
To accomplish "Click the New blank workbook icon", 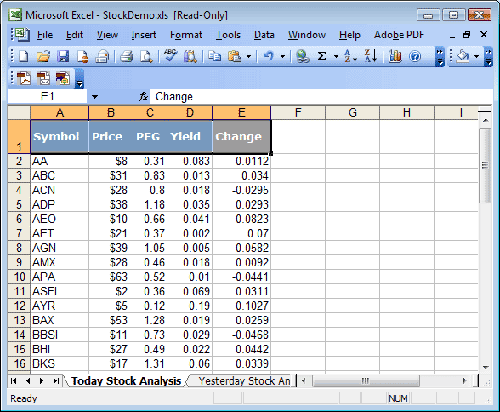I will click(23, 56).
